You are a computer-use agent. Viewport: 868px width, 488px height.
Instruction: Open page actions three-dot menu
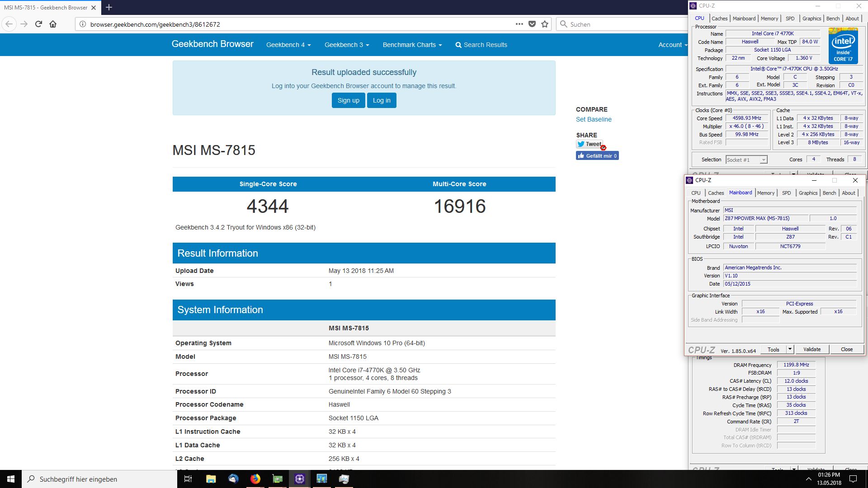pyautogui.click(x=519, y=24)
